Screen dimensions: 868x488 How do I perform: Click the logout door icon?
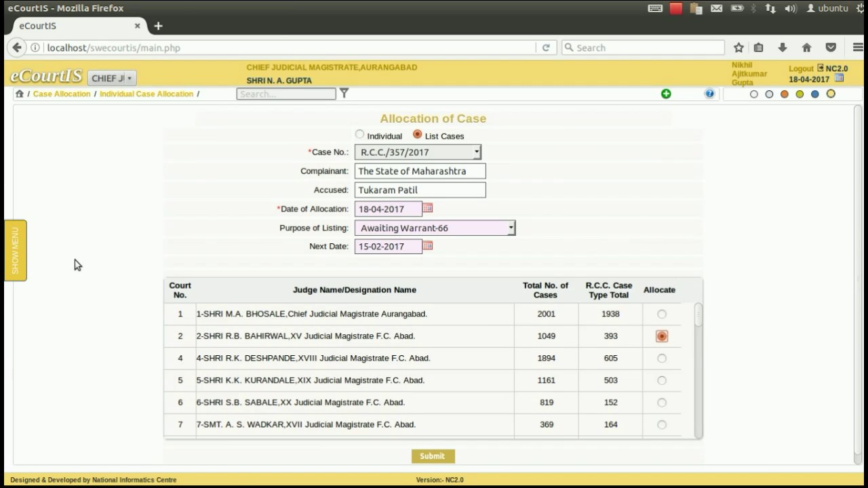pyautogui.click(x=820, y=68)
